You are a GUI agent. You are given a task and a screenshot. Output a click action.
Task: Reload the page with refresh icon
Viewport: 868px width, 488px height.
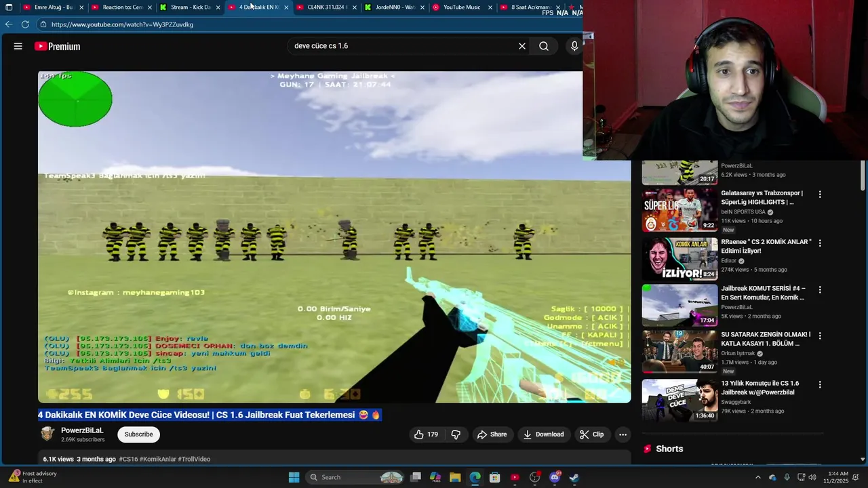click(x=25, y=24)
